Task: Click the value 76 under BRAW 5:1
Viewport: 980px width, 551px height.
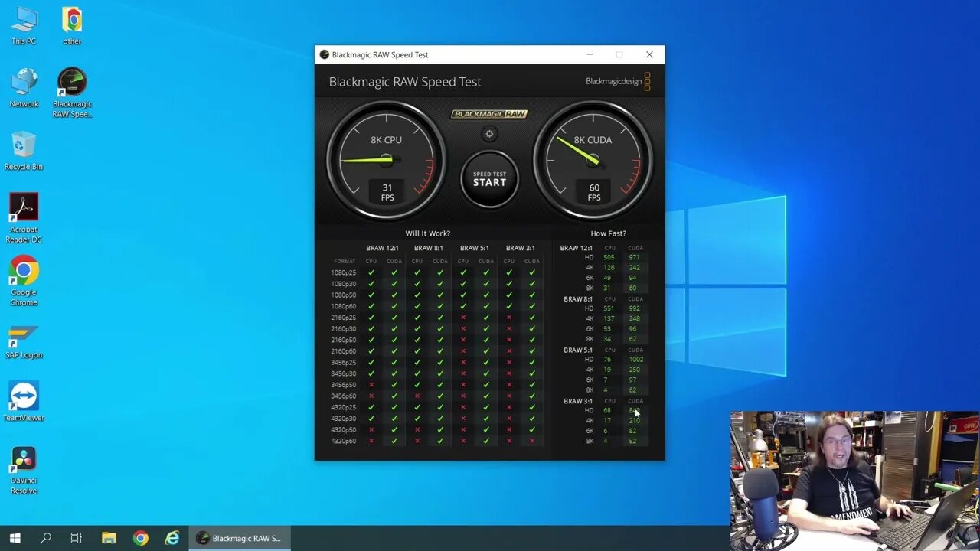Action: click(x=607, y=360)
